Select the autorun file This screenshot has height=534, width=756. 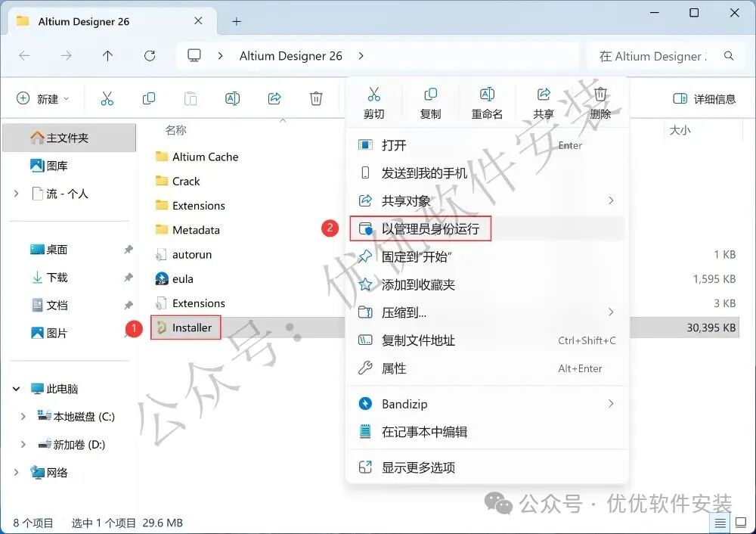pos(183,254)
